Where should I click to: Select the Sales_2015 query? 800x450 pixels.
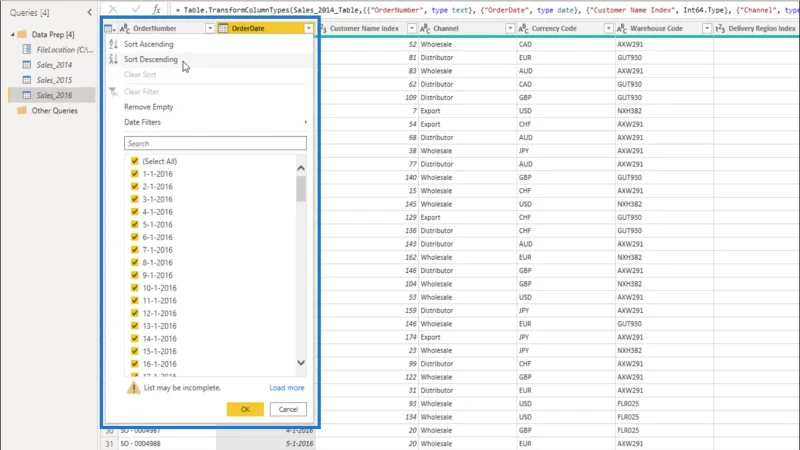pos(54,80)
